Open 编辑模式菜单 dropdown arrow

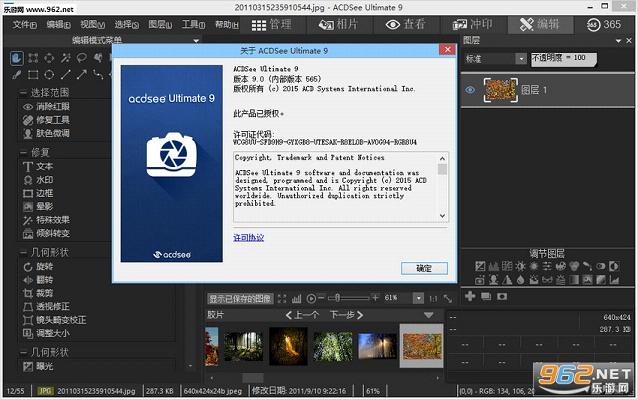[196, 40]
